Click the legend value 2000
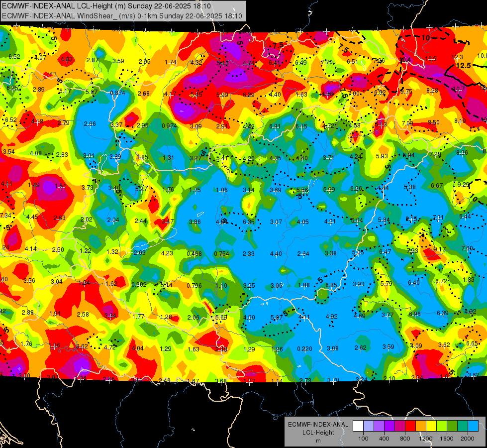Viewport: 487px width, 448px height. coord(468,439)
